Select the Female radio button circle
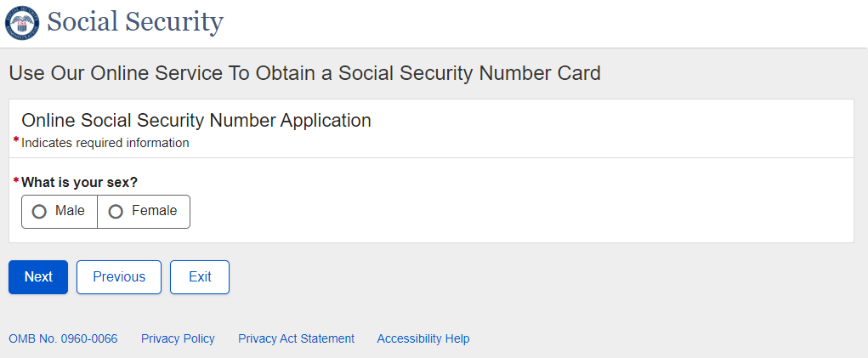Viewport: 868px width, 358px height. tap(116, 212)
